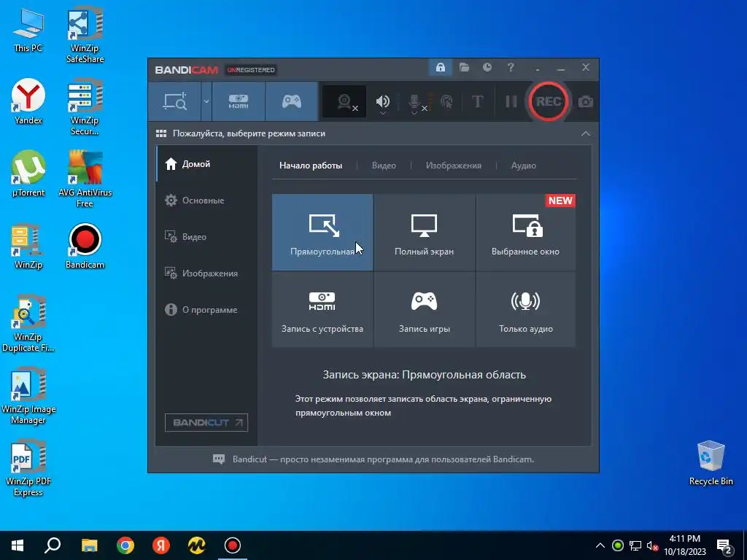
Task: Open taskbar search magnifier
Action: click(53, 545)
